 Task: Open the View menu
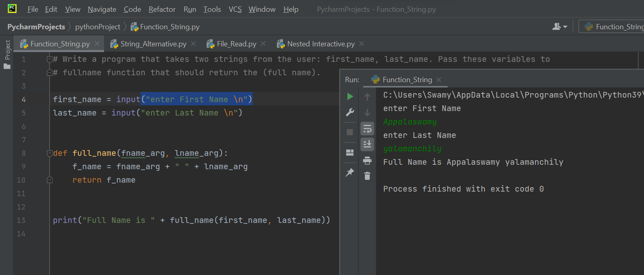pos(73,9)
